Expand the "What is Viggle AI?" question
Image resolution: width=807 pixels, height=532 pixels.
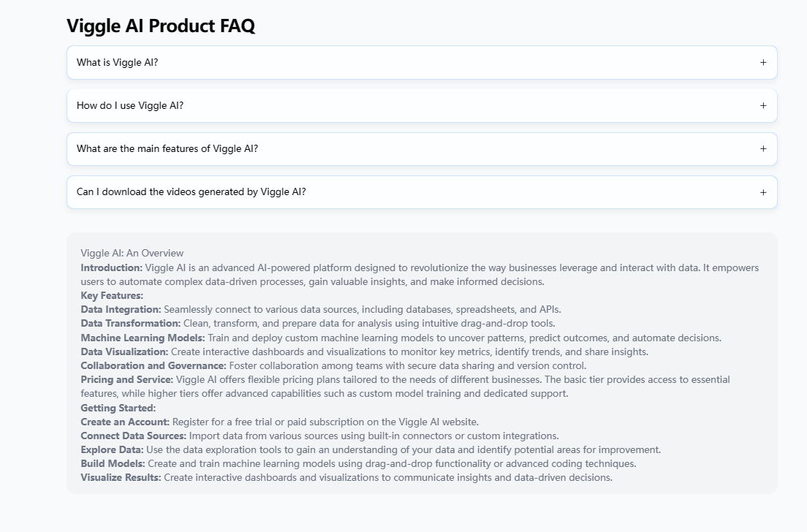click(x=117, y=63)
